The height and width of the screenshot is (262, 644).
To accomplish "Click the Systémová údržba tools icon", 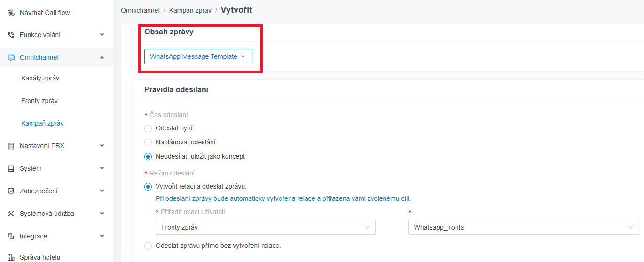I will coord(11,214).
